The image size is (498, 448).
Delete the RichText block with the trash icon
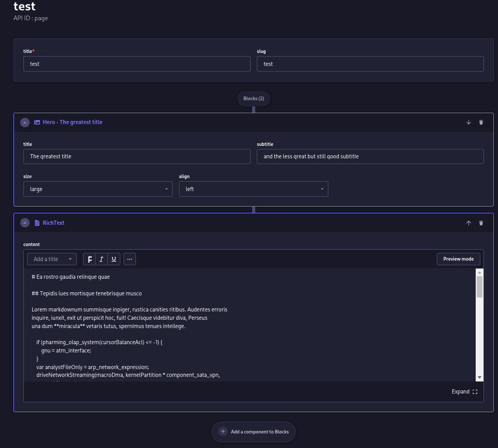coord(481,223)
